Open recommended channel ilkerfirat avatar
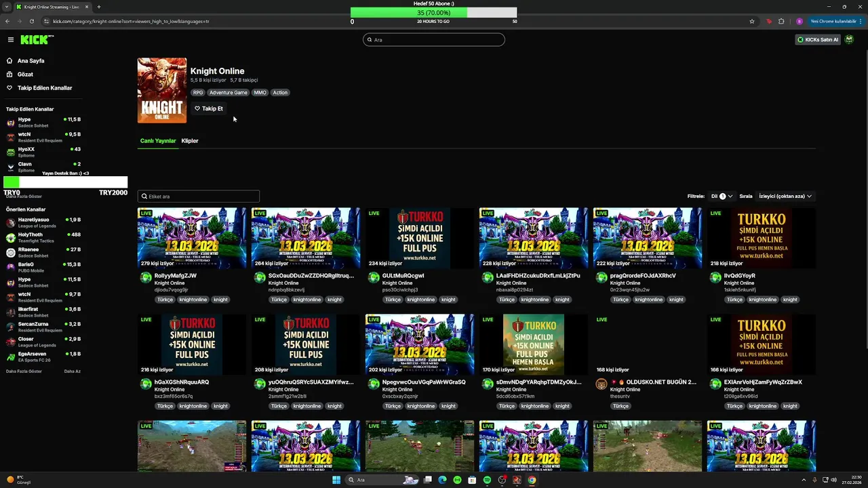The image size is (868, 488). pyautogui.click(x=11, y=312)
